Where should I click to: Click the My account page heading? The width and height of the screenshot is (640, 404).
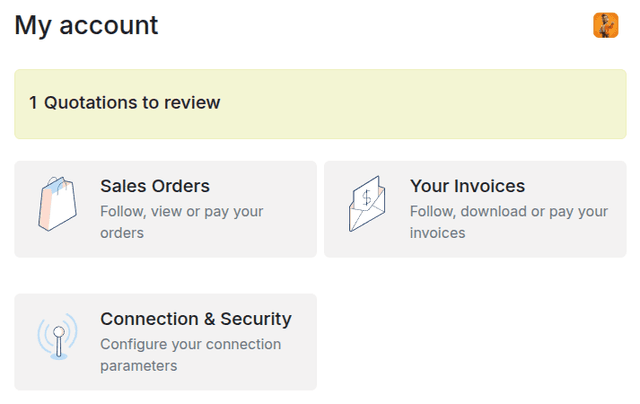(86, 25)
